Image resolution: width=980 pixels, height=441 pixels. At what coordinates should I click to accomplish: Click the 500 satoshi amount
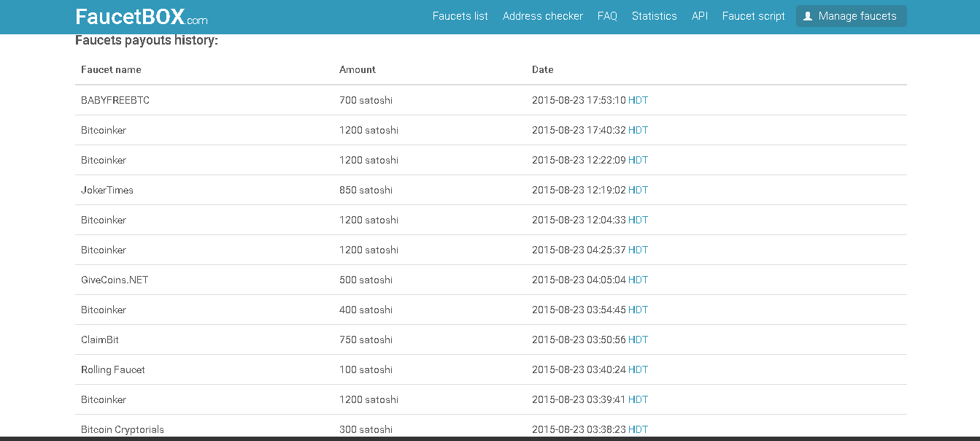point(366,280)
